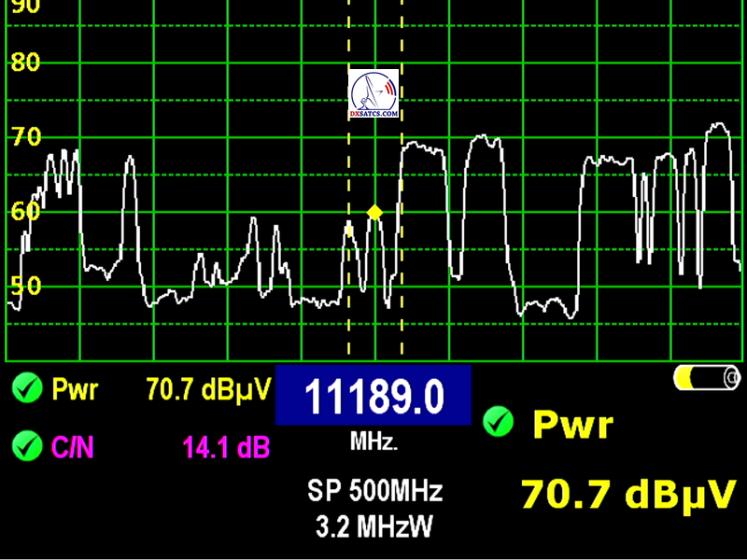
Task: Click the large yellow Pwr label
Action: point(572,425)
